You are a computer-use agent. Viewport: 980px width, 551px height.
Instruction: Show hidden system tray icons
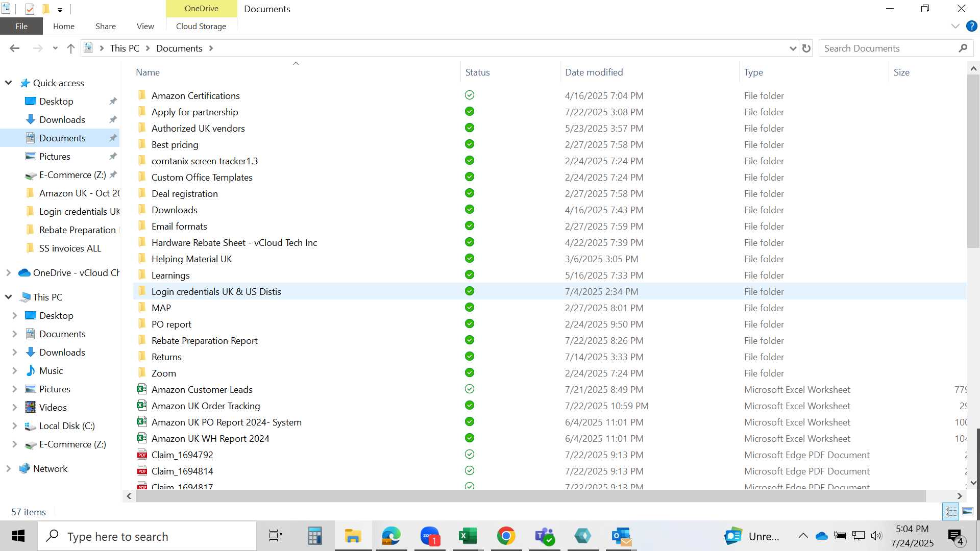pyautogui.click(x=803, y=536)
